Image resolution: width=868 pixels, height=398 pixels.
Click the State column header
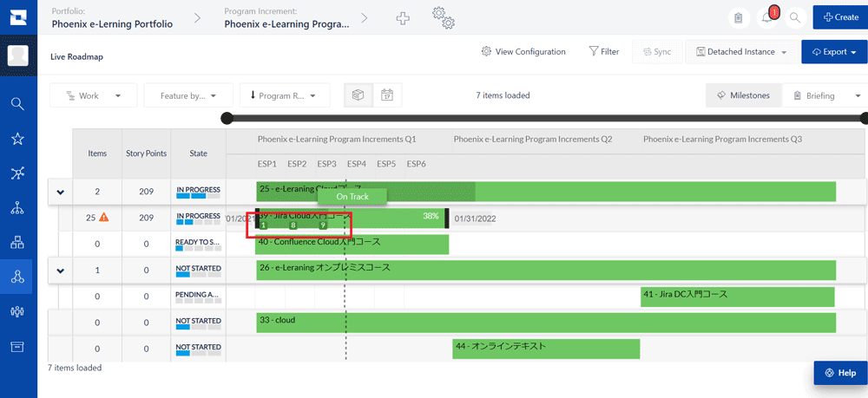(x=198, y=153)
